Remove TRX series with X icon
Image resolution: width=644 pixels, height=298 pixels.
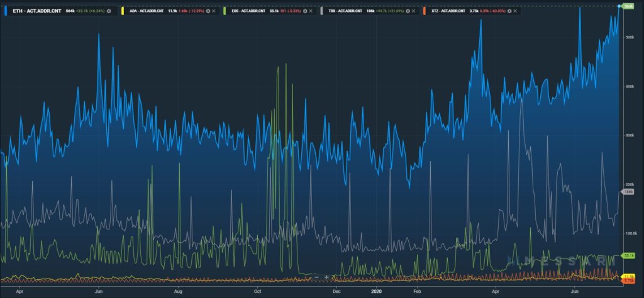click(x=414, y=11)
